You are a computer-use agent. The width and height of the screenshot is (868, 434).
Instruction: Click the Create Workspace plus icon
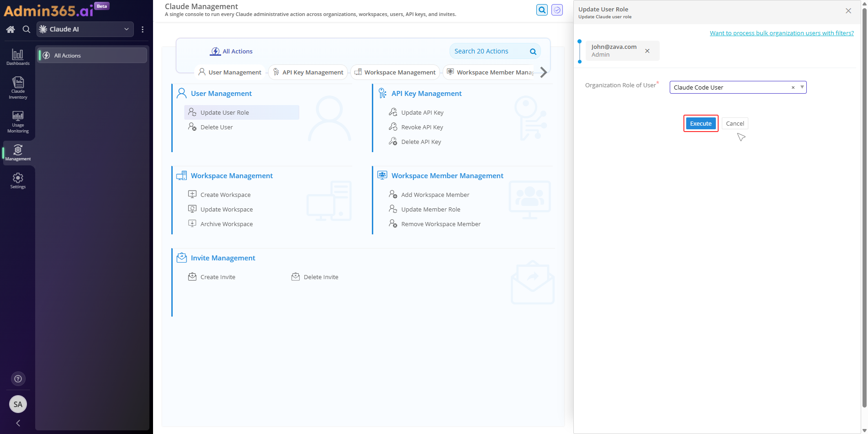[192, 194]
